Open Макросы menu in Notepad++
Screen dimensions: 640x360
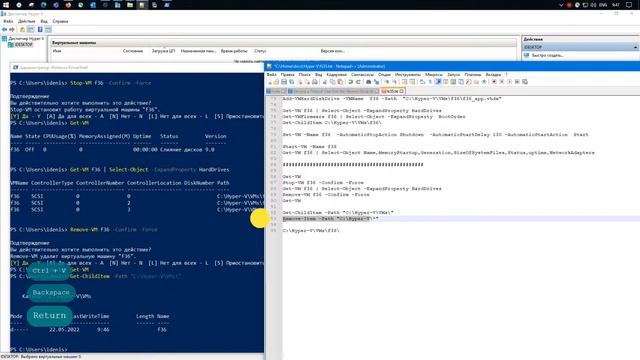[433, 75]
